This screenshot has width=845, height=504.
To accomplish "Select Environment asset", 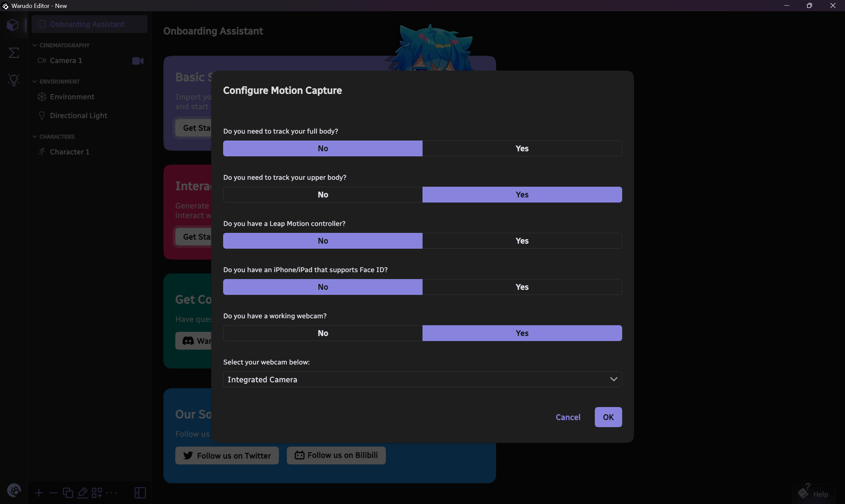I will pyautogui.click(x=89, y=97).
